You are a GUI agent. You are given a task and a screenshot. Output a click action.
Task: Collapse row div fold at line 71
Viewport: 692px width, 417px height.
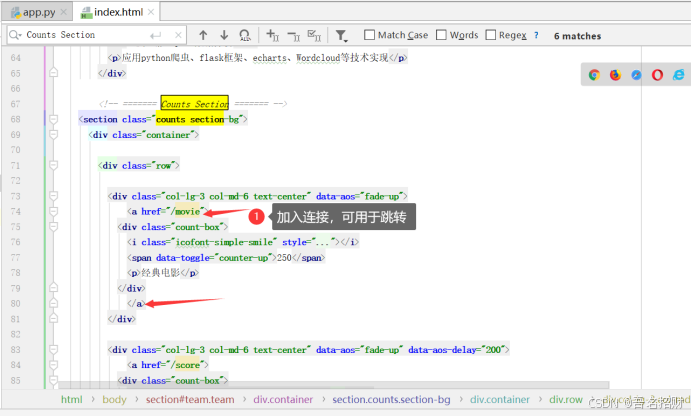53,165
